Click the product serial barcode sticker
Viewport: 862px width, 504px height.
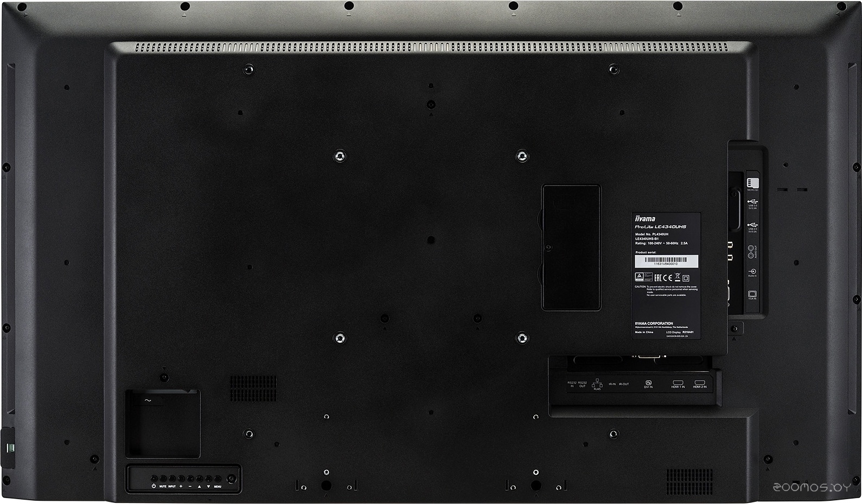tap(666, 261)
